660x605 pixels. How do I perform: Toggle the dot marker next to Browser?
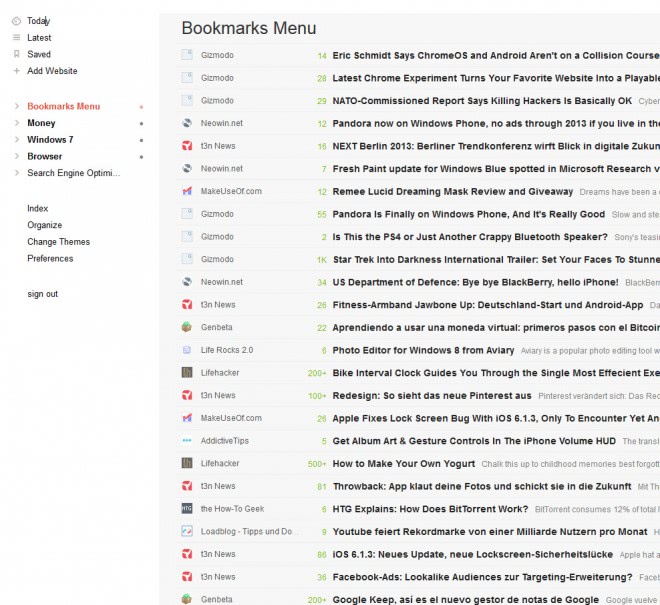[x=141, y=157]
